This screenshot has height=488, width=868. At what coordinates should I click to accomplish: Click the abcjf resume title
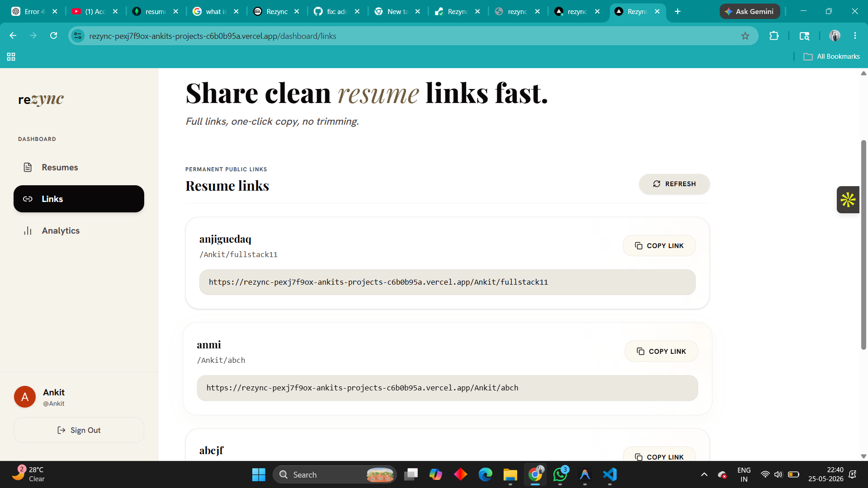(211, 450)
